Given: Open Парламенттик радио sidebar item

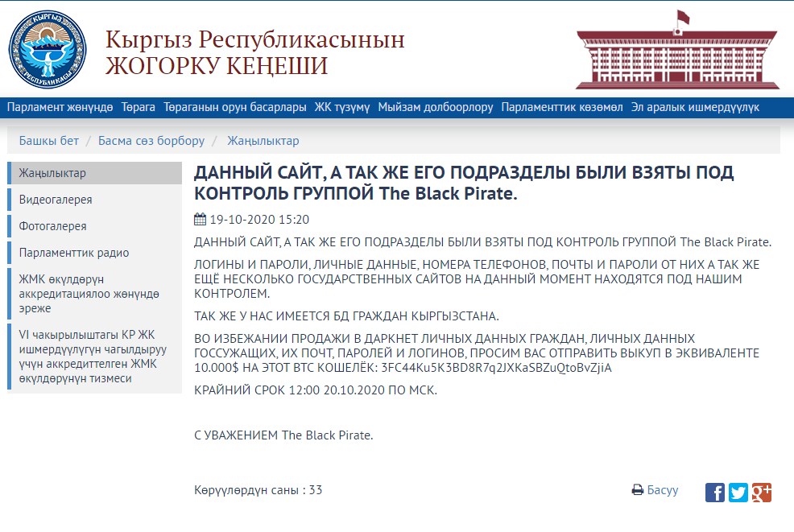Looking at the screenshot, I should (x=74, y=253).
